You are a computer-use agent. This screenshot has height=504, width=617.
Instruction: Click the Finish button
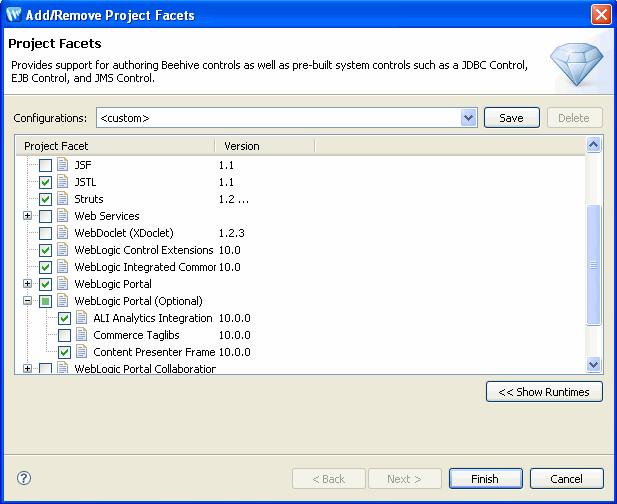point(486,479)
